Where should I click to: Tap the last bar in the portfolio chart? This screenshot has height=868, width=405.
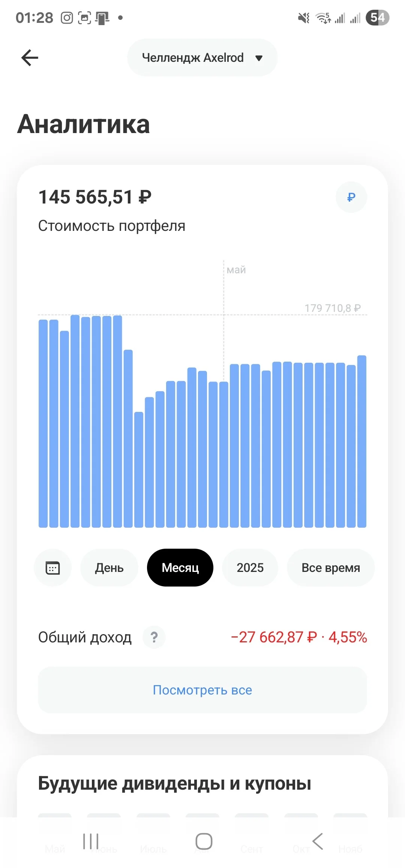(x=362, y=441)
